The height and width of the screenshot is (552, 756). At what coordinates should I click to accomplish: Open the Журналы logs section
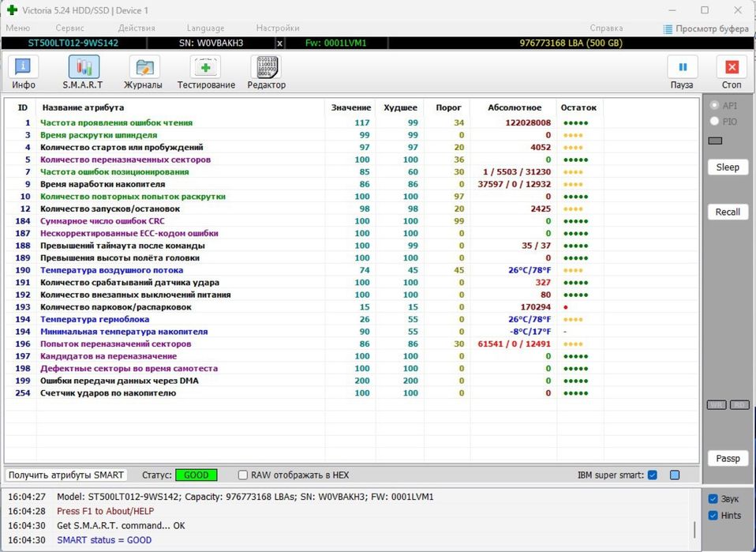(143, 73)
